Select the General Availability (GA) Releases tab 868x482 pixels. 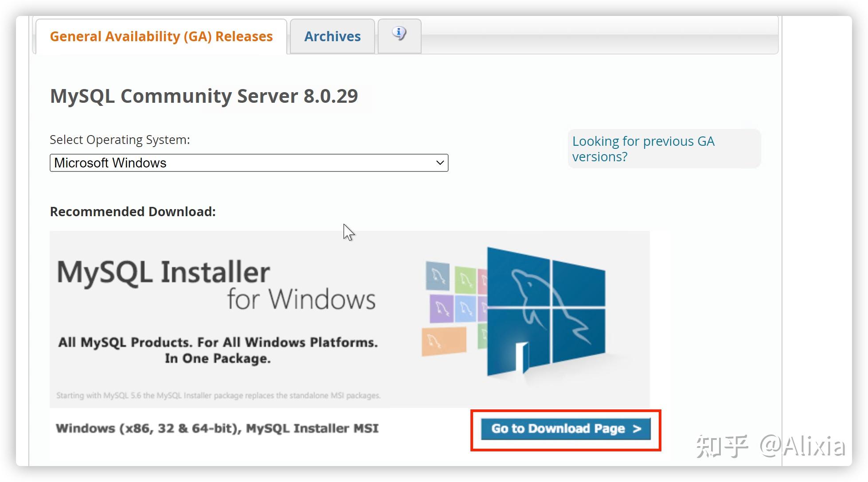(x=161, y=36)
